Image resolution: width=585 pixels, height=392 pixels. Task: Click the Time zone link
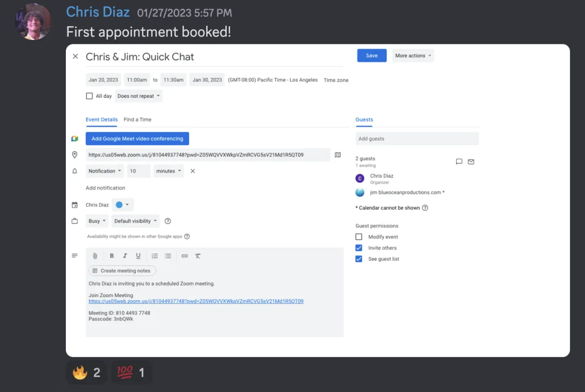point(336,80)
